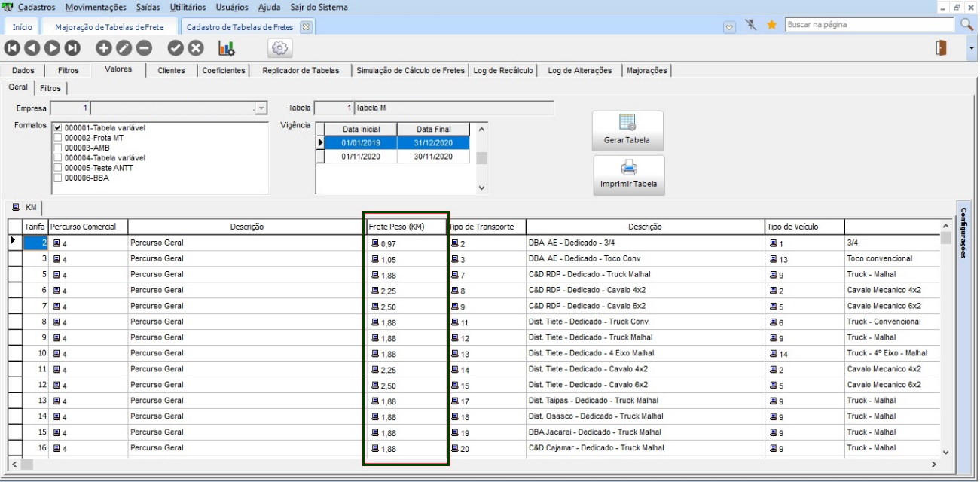Confirm changes with the checkmark icon
This screenshot has width=980, height=482.
point(176,48)
